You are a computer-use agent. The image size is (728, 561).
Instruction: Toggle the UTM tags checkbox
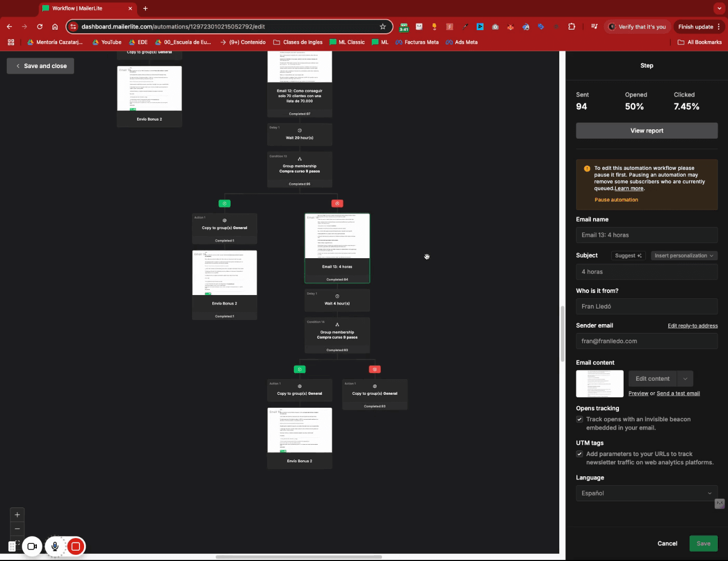(579, 454)
